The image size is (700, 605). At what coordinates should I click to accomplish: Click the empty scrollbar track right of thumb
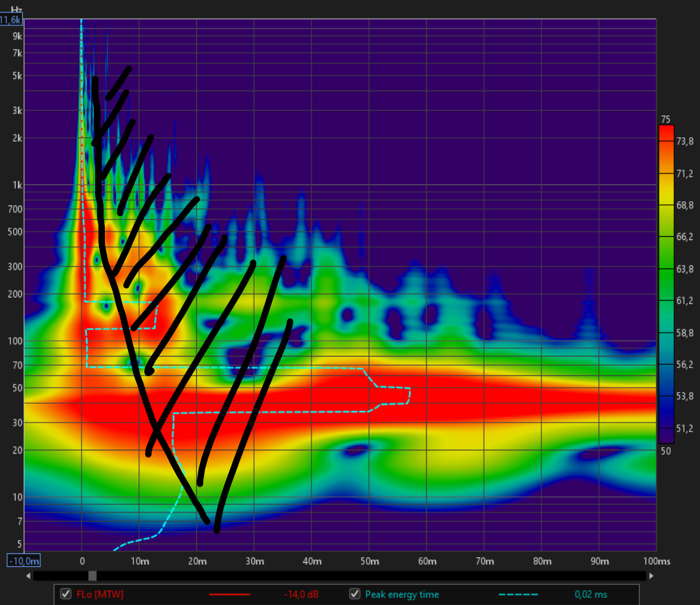(x=369, y=575)
